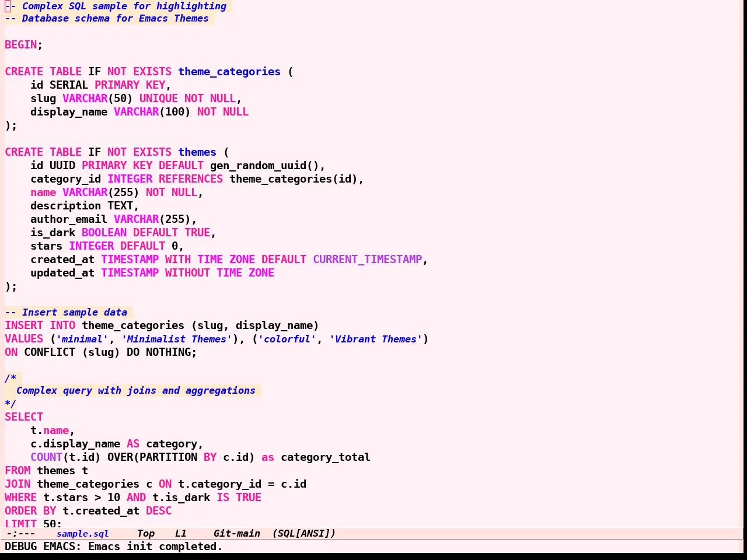
Task: Click 'IS TRUE' at the end of WHERE line
Action: point(239,498)
